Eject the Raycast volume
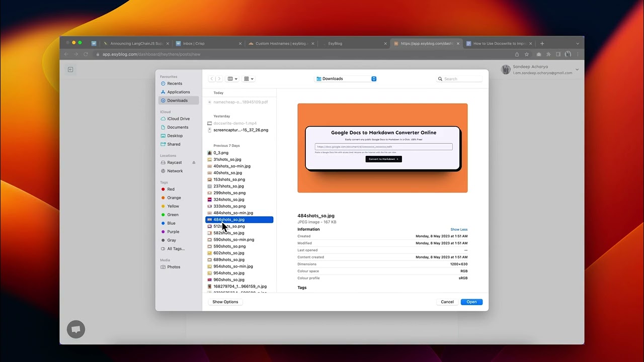 pyautogui.click(x=194, y=162)
